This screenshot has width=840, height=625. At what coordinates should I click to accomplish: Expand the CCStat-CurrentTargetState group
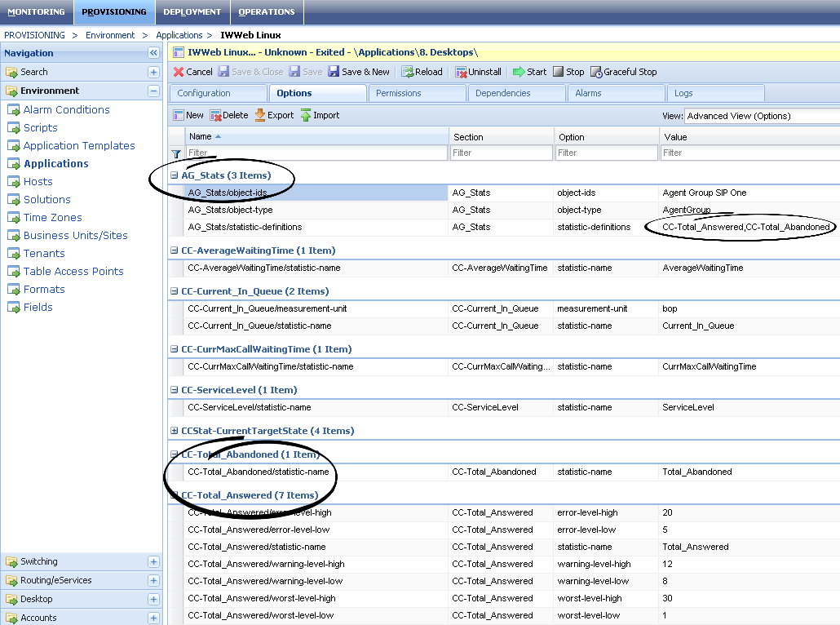174,431
